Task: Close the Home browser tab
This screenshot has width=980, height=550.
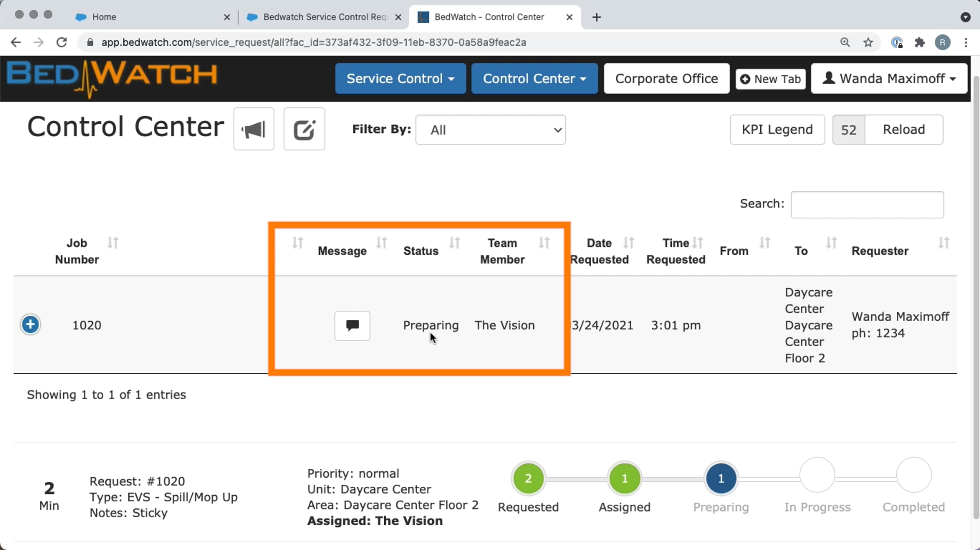Action: pos(227,17)
